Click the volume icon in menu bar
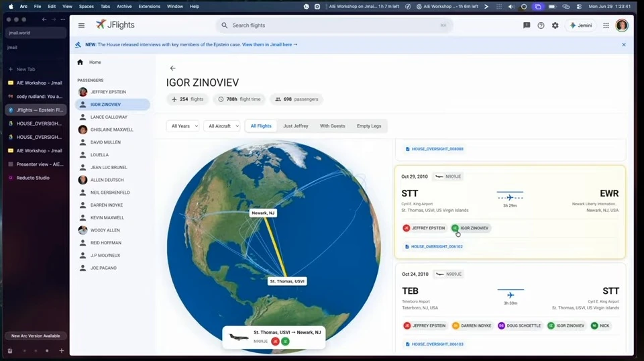This screenshot has width=644, height=361. point(511,7)
